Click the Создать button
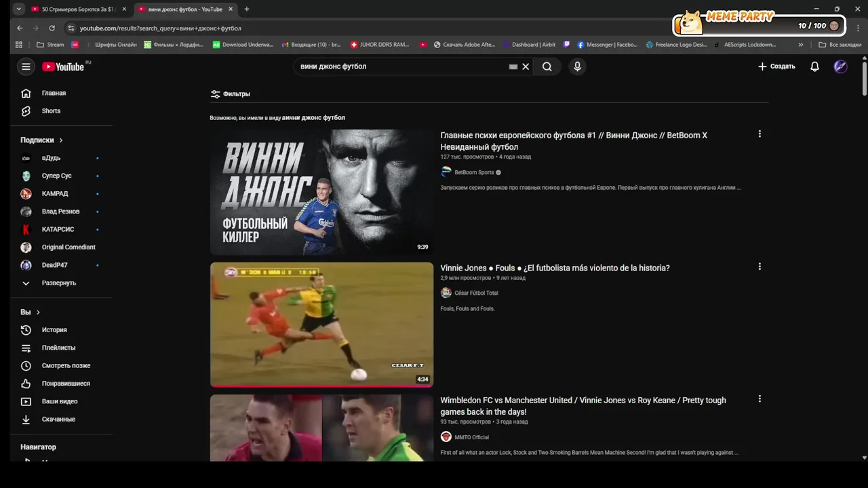Screen dimensions: 868x488 click(x=776, y=66)
